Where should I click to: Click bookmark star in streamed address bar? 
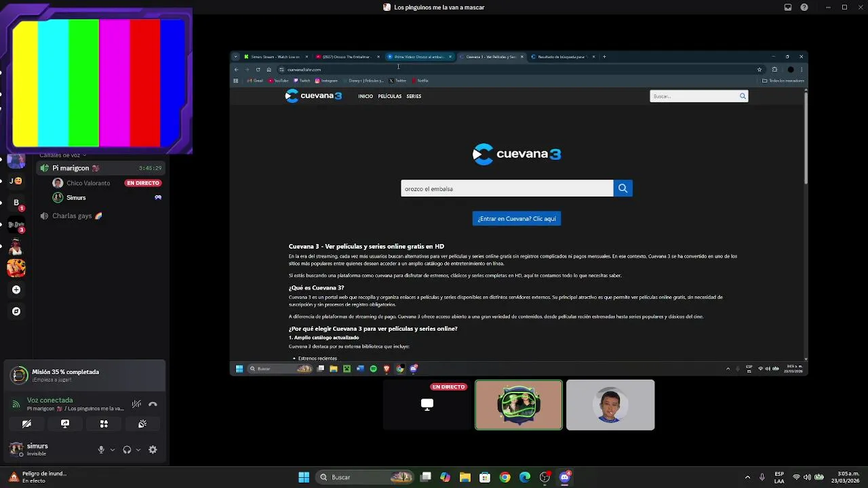[759, 69]
